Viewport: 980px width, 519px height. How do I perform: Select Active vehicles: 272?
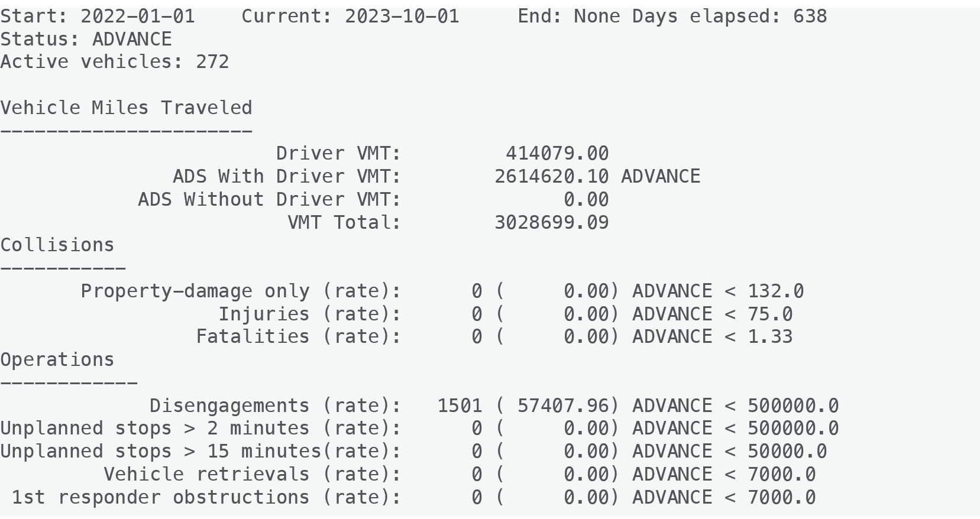click(x=115, y=61)
